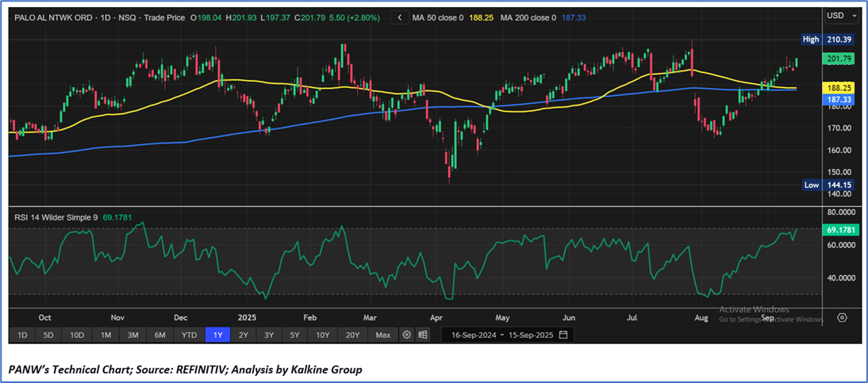Select the 5D time range
This screenshot has width=868, height=383.
tap(48, 335)
